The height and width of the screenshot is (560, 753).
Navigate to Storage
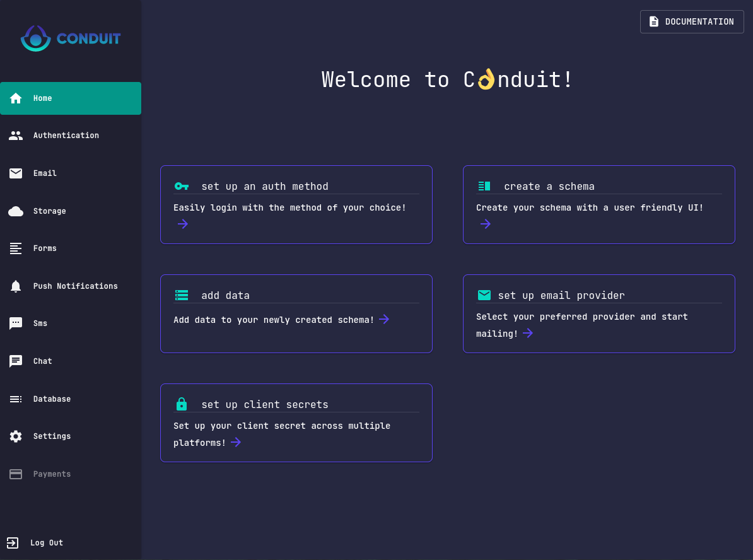coord(71,211)
